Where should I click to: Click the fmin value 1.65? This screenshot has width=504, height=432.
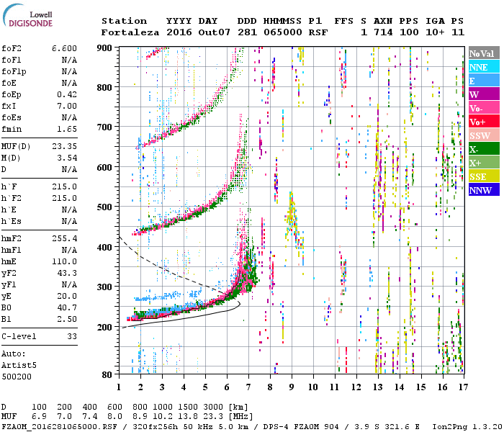(67, 129)
